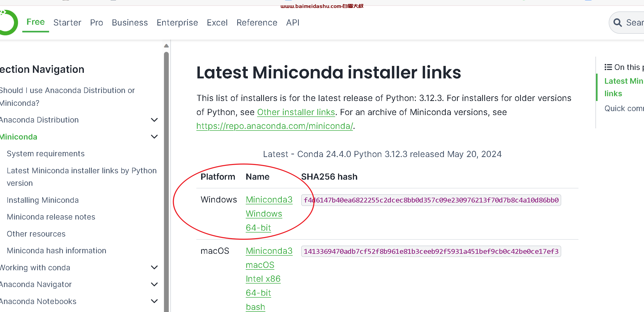Jump to Latest Miniconda installer links in the page contents
The height and width of the screenshot is (312, 644).
click(624, 87)
